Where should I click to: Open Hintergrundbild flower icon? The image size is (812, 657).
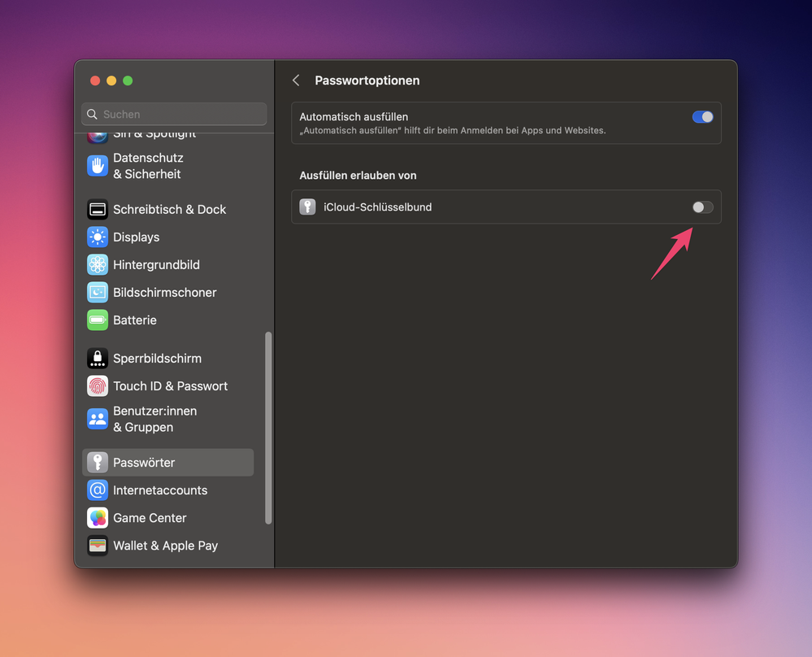point(98,265)
